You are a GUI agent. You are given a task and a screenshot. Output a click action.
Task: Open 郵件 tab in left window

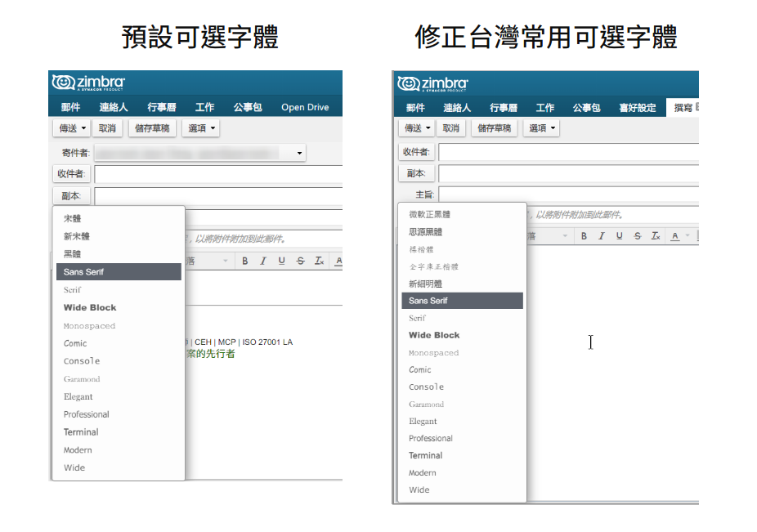click(70, 107)
